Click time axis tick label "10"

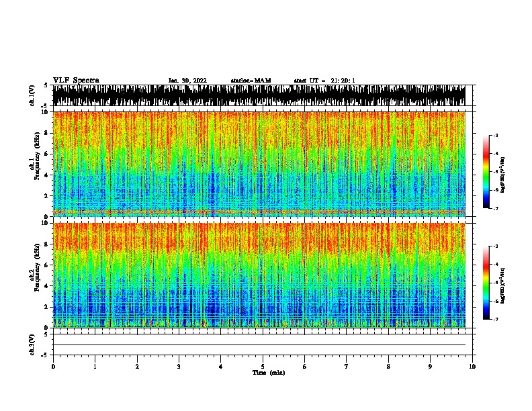[472, 367]
